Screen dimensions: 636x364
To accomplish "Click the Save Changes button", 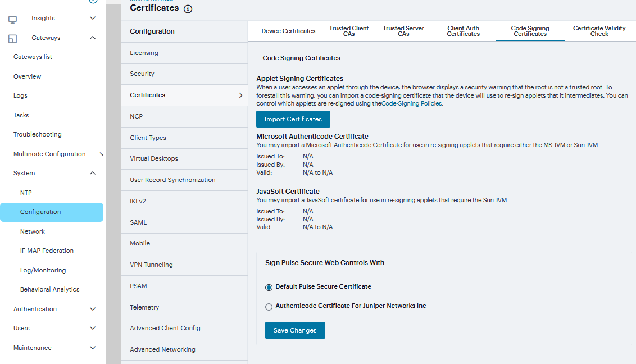I will [x=295, y=330].
